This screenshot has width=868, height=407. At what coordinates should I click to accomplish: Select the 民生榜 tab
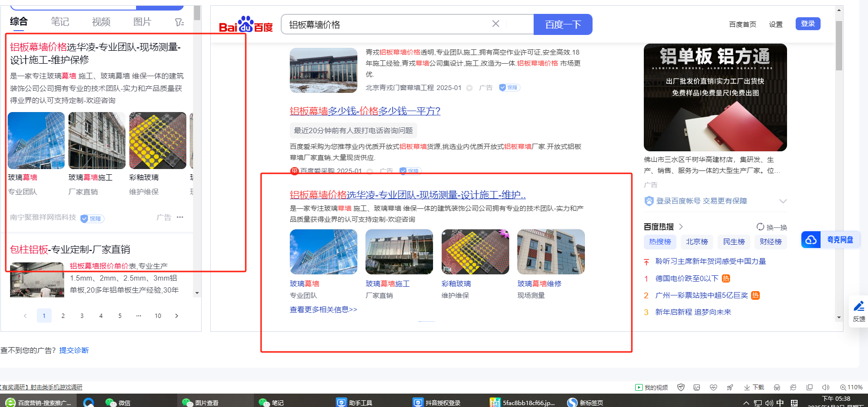pyautogui.click(x=734, y=242)
